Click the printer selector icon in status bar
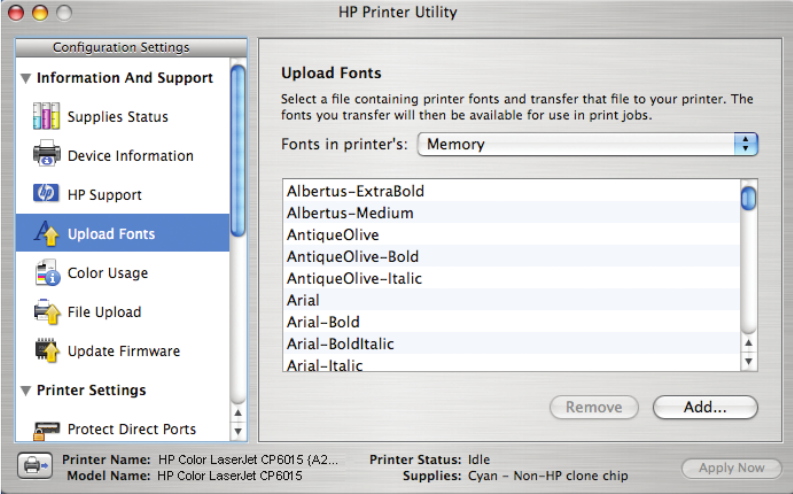793x494 pixels. click(x=34, y=467)
